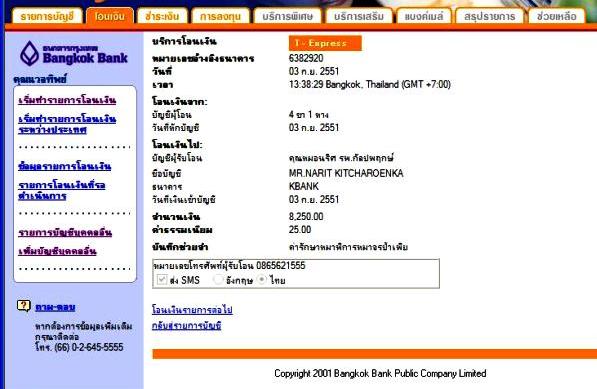
Task: Go to the การลงทุน tab
Action: (220, 16)
